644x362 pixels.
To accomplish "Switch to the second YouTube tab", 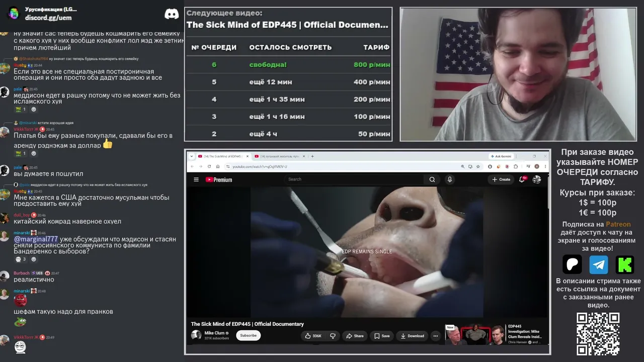I will coord(279,156).
